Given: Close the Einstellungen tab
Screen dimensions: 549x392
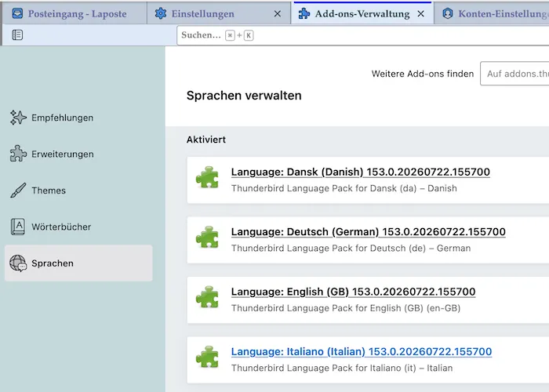Looking at the screenshot, I should coord(278,13).
